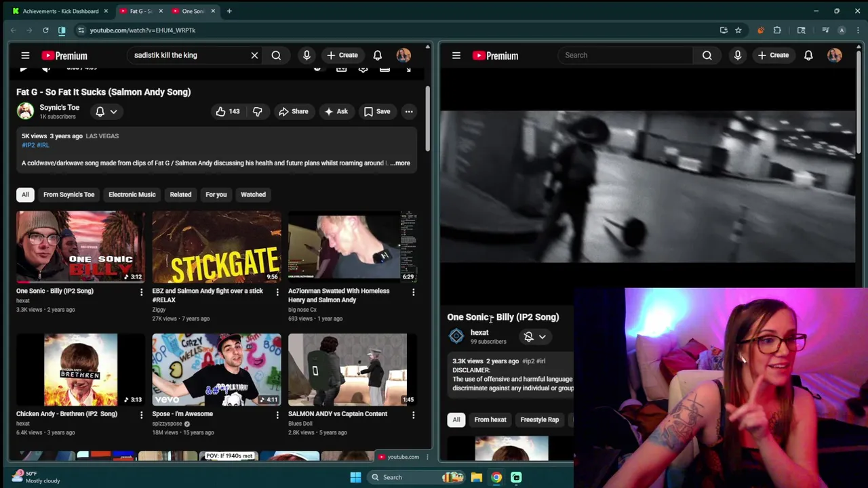Select 'Freestyle Rap' chip in right pane

540,420
